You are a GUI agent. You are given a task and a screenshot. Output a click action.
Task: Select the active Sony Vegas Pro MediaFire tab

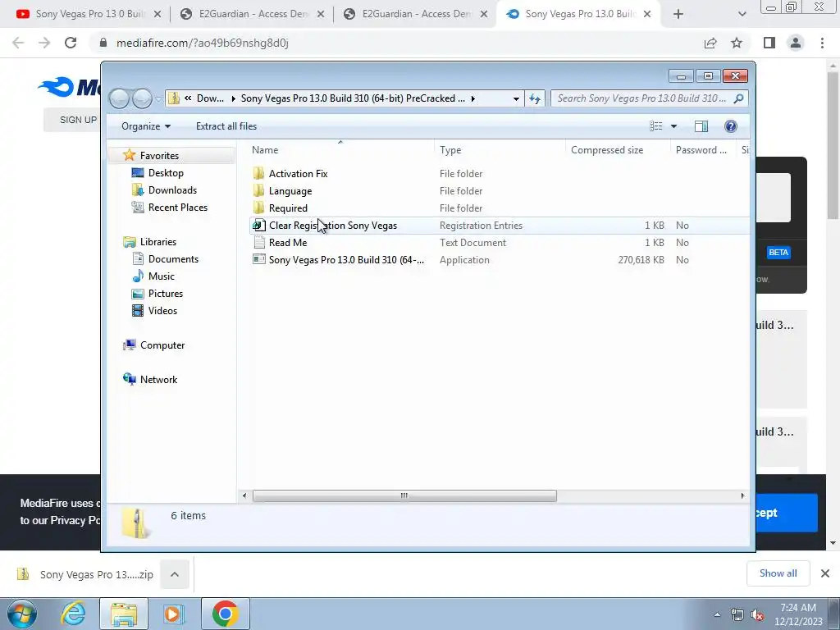pos(579,15)
